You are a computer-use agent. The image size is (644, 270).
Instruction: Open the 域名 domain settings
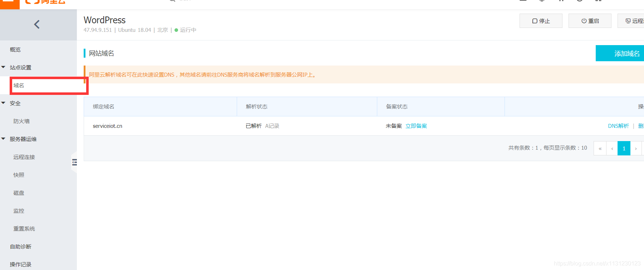point(19,85)
